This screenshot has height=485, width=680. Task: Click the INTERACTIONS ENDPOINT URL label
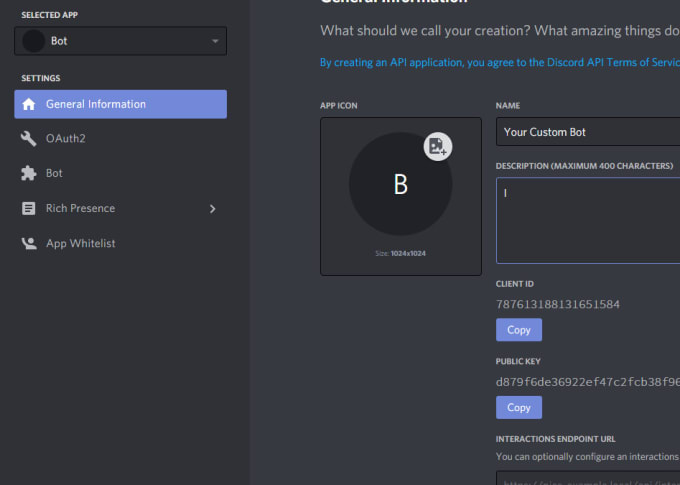point(556,439)
